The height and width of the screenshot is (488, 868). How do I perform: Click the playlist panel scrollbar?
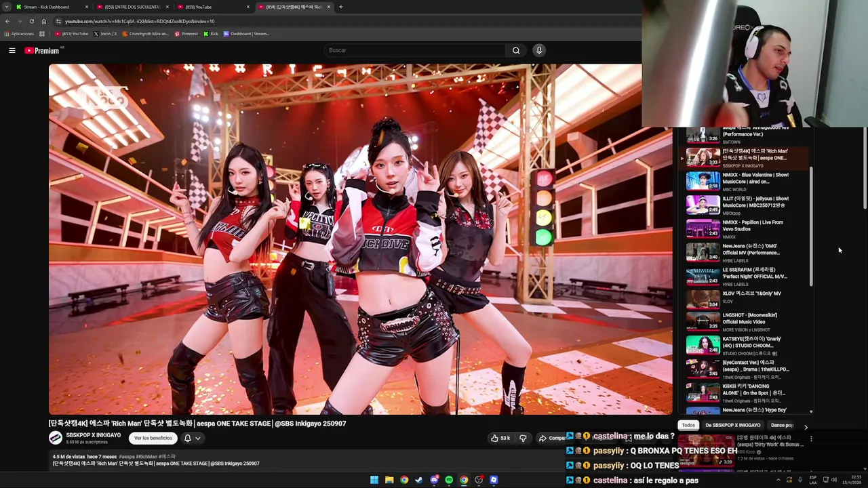811,225
